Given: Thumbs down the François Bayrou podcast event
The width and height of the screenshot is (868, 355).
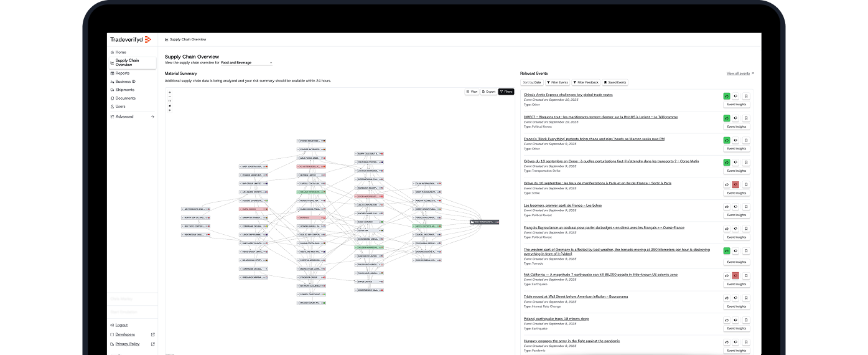Looking at the screenshot, I should click(x=735, y=229).
